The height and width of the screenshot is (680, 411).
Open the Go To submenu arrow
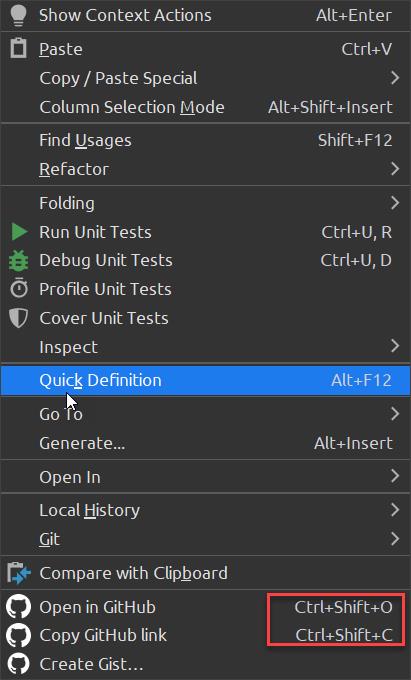[394, 414]
